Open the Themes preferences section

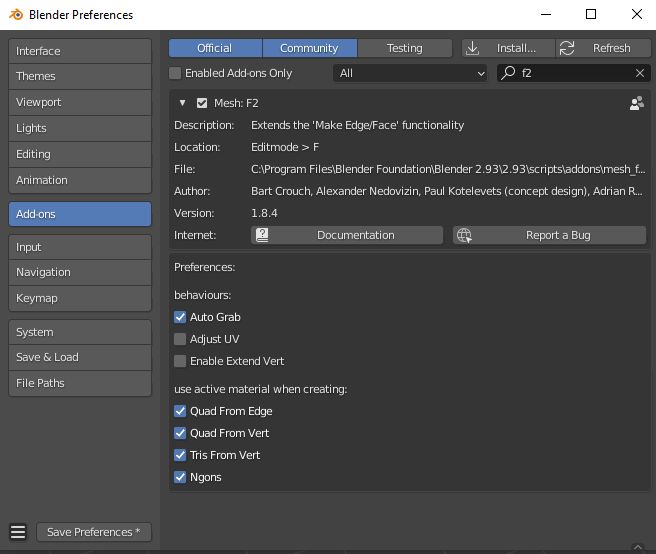(80, 77)
